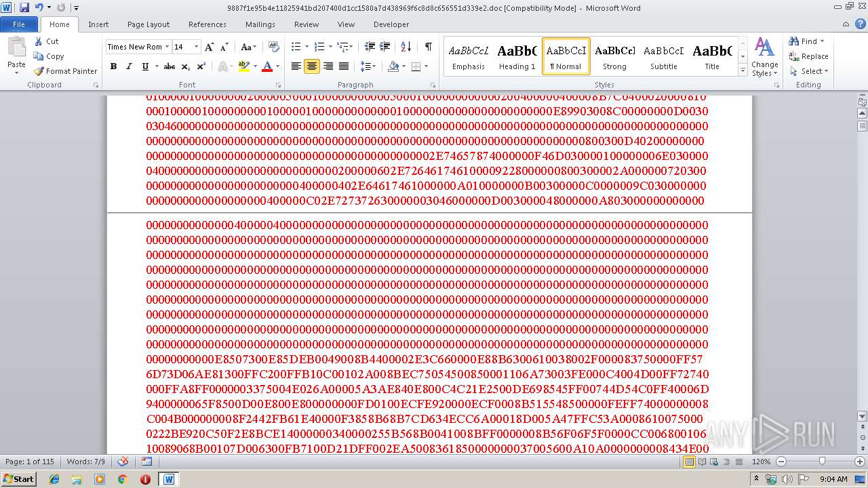Apply the Heading 1 style
Viewport: 868px width, 488px height.
tap(517, 57)
